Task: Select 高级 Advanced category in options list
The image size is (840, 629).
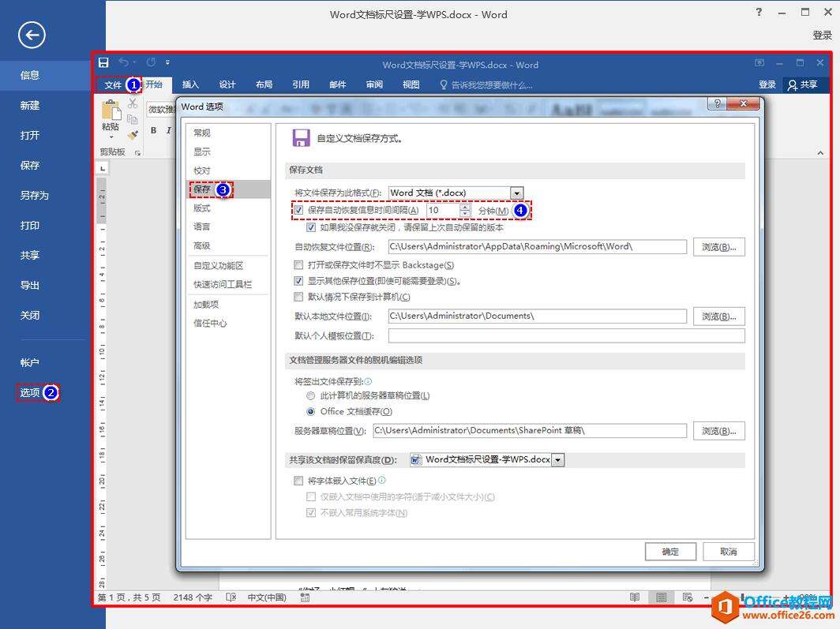Action: point(229,245)
